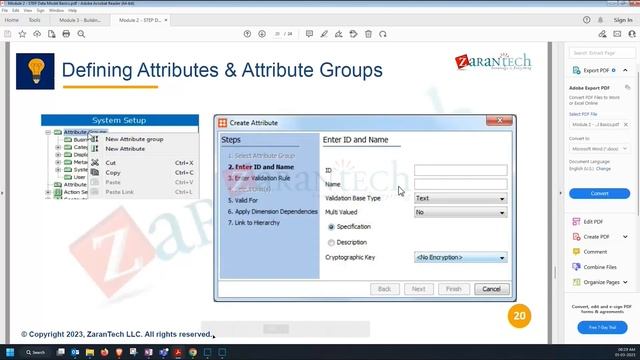Click the Name input field

pos(461,184)
